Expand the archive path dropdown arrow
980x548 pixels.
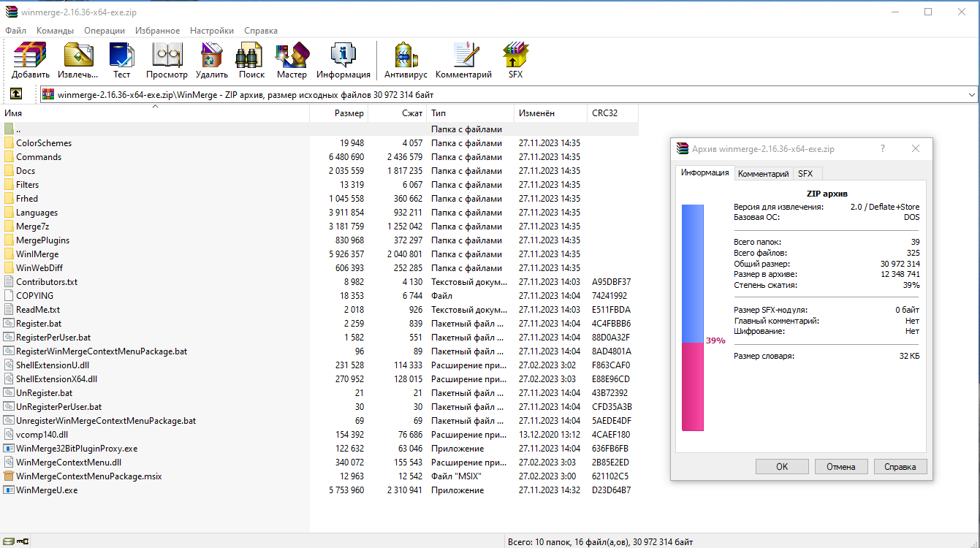click(971, 95)
